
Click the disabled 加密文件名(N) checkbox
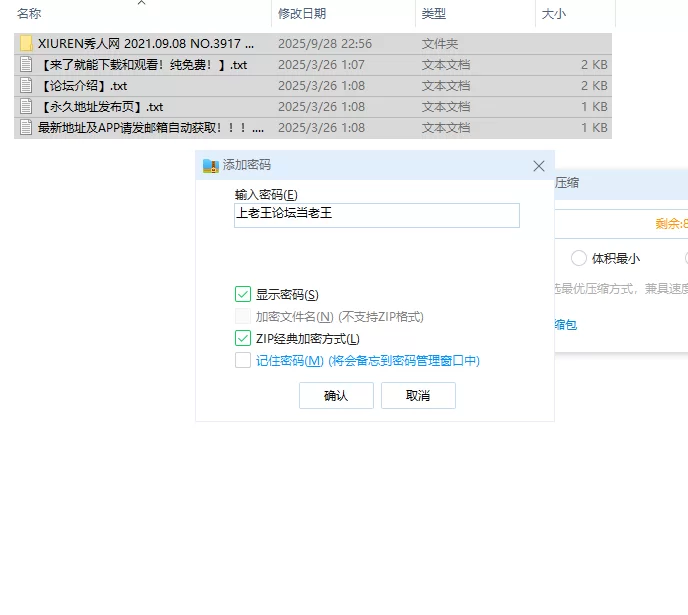pyautogui.click(x=243, y=316)
